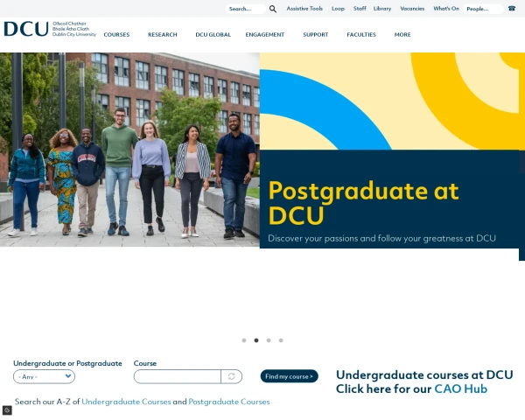Follow the Postgraduate Courses link
The width and height of the screenshot is (525, 420).
pyautogui.click(x=229, y=402)
